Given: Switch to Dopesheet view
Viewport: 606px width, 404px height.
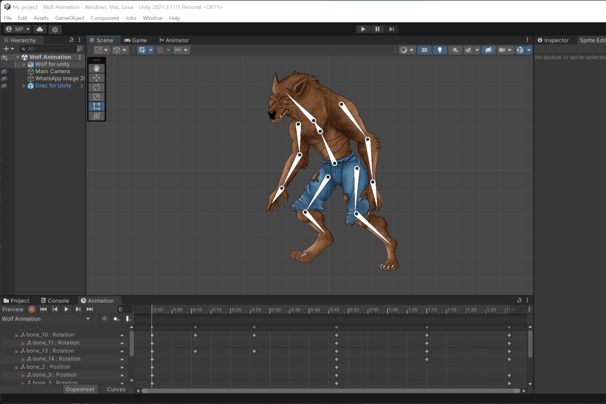Looking at the screenshot, I should click(80, 389).
